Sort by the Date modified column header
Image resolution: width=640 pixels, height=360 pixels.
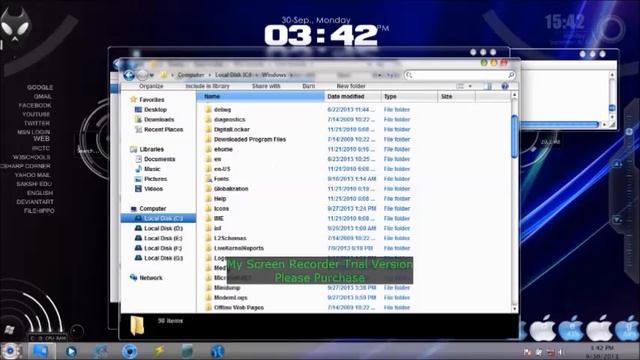coord(353,96)
